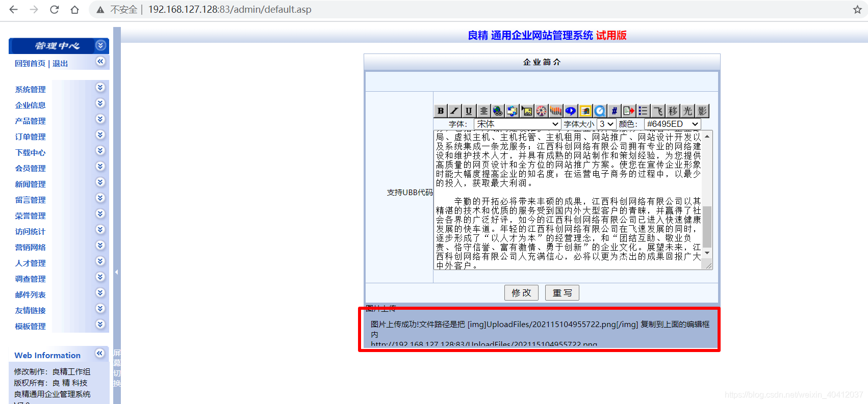868x404 pixels.
Task: Click the browser address bar URL
Action: [x=229, y=10]
